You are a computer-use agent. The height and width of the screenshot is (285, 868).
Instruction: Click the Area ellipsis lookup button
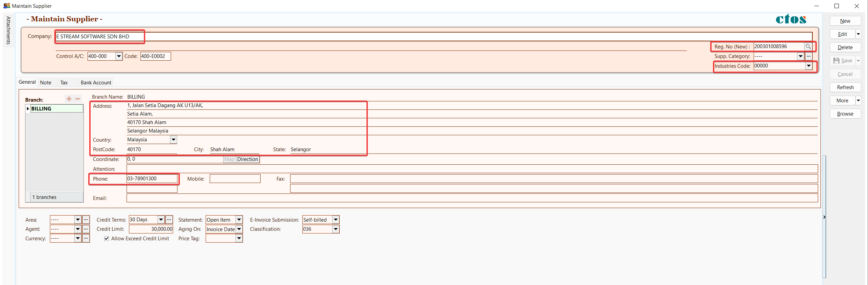click(x=86, y=220)
